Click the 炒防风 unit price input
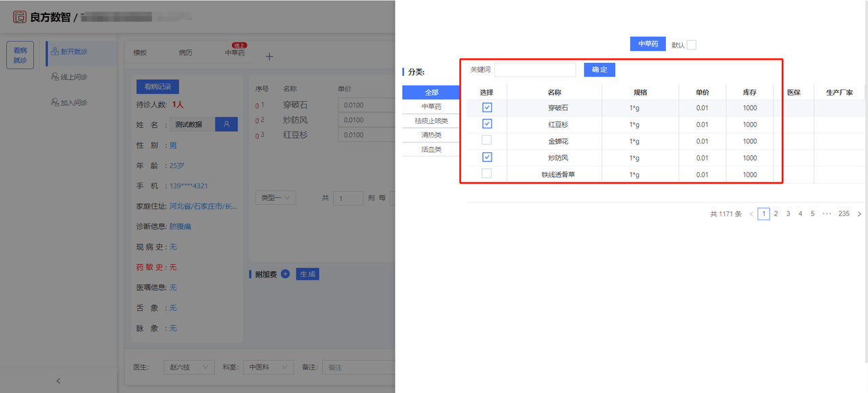868x393 pixels. 366,120
